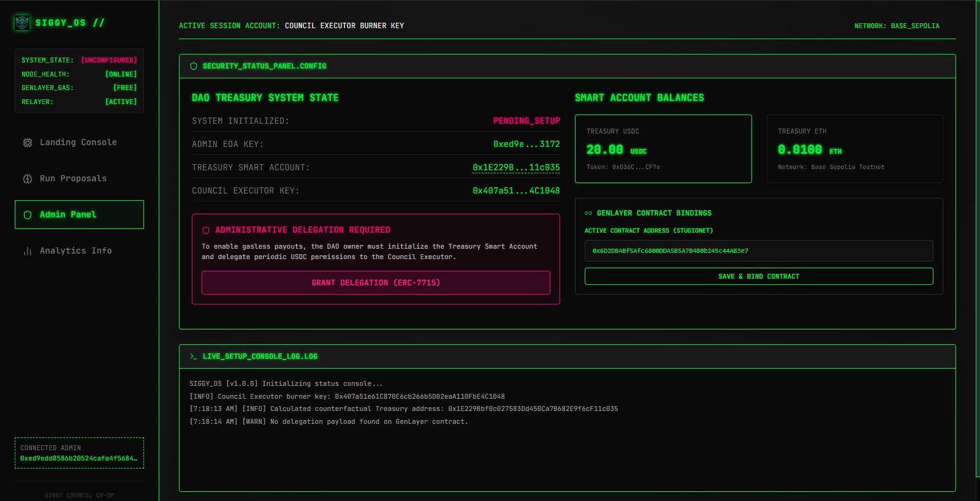Screen dimensions: 980x501
Task: Click the Council Executor burner key log line
Action: pyautogui.click(x=347, y=397)
